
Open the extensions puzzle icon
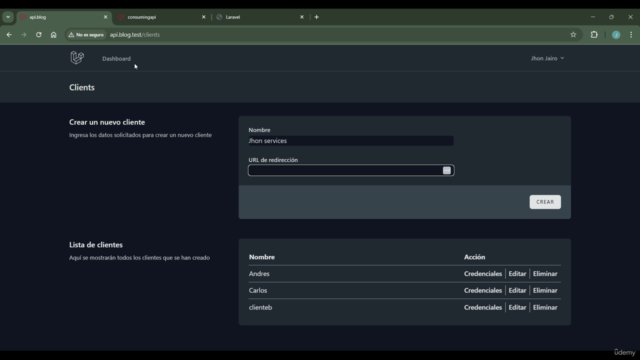[594, 35]
